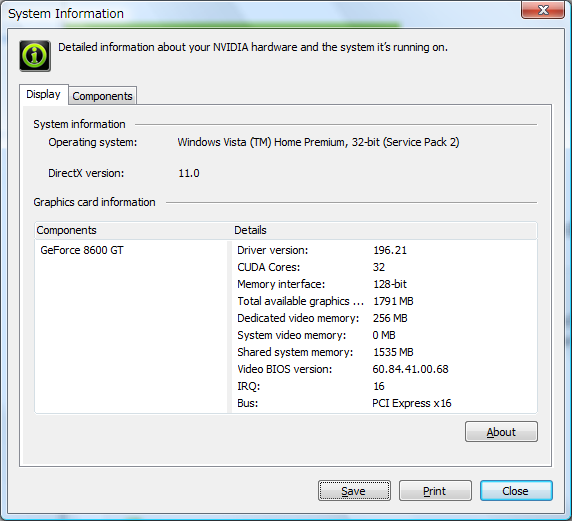The height and width of the screenshot is (521, 572).
Task: Click the DirectX version value 11.0
Action: click(189, 173)
